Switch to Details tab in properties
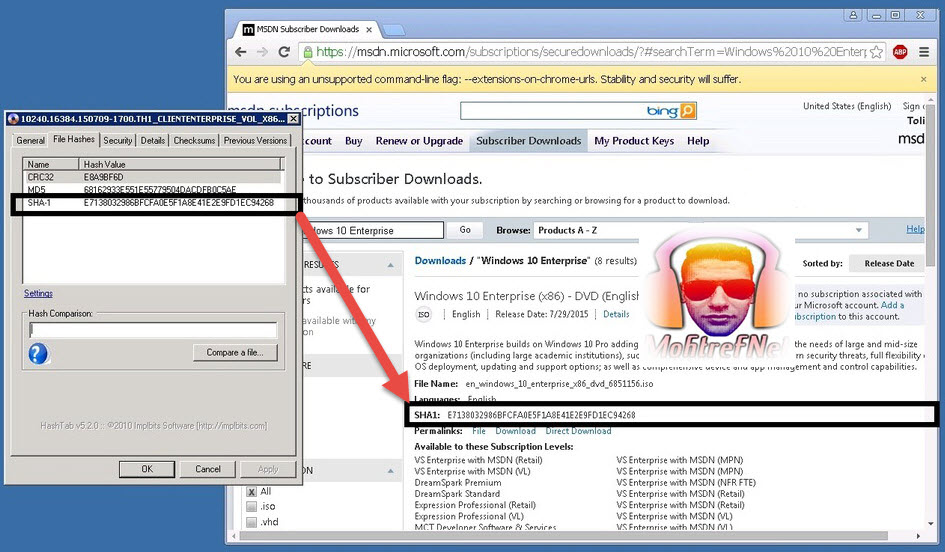 coord(152,140)
